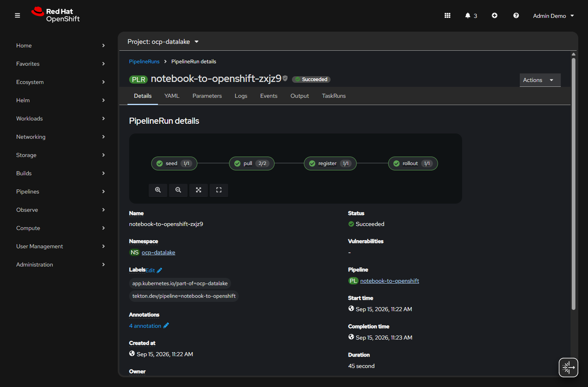The height and width of the screenshot is (387, 588).
Task: Open the 4 annotation link
Action: point(145,326)
